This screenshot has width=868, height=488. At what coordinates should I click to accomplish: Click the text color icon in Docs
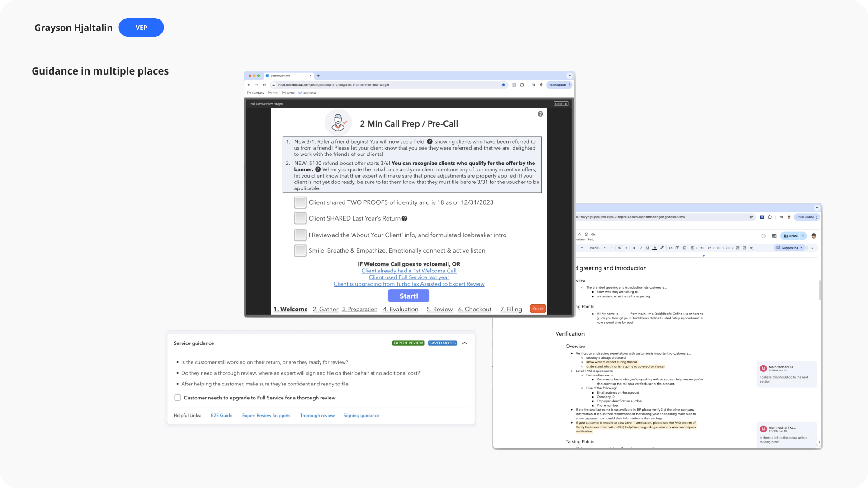[655, 248]
